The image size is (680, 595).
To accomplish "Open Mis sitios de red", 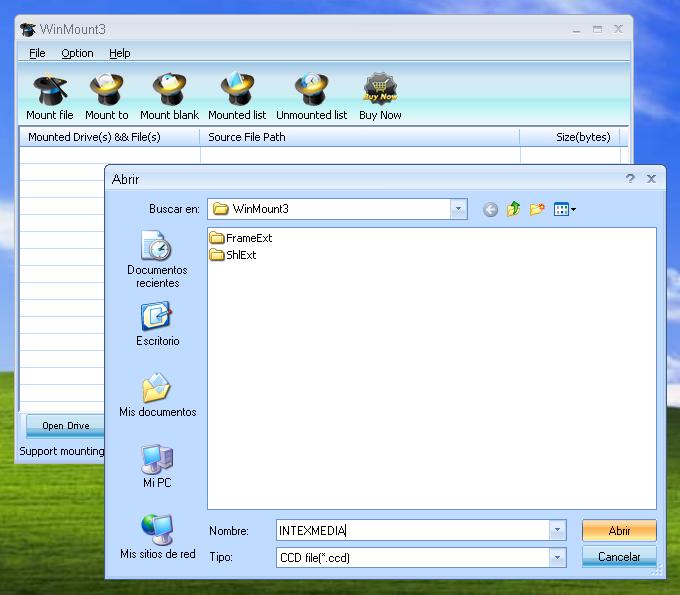I will point(157,537).
